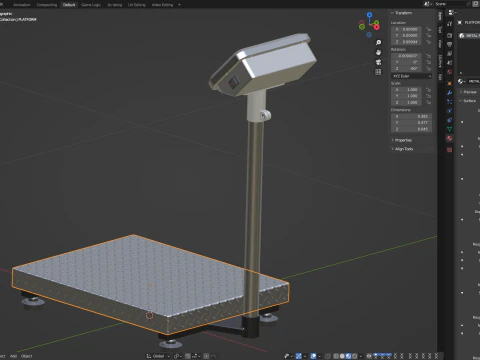Screen dimensions: 480x360
Task: Switch to the Compositing workspace tab
Action: (47, 5)
